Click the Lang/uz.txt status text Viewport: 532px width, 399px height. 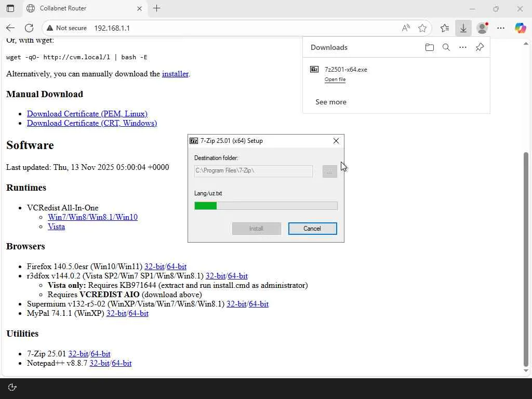click(208, 193)
